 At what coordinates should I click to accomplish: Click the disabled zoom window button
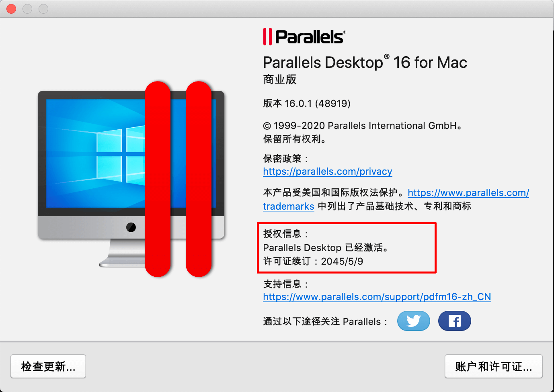pos(43,8)
